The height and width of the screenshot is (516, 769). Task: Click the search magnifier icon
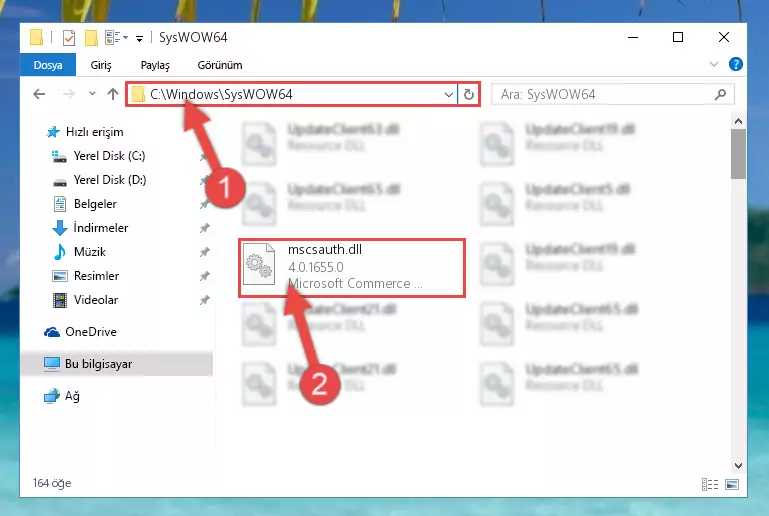point(720,94)
